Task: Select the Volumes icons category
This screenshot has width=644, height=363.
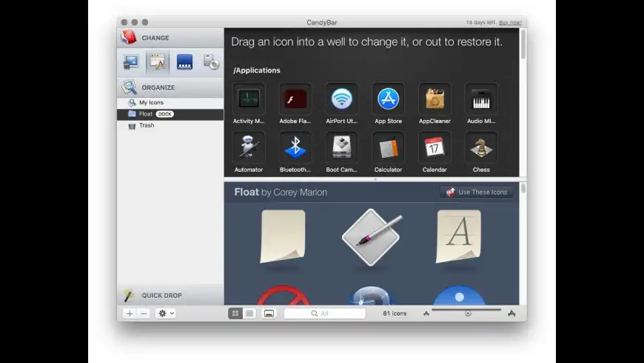Action: (x=211, y=62)
